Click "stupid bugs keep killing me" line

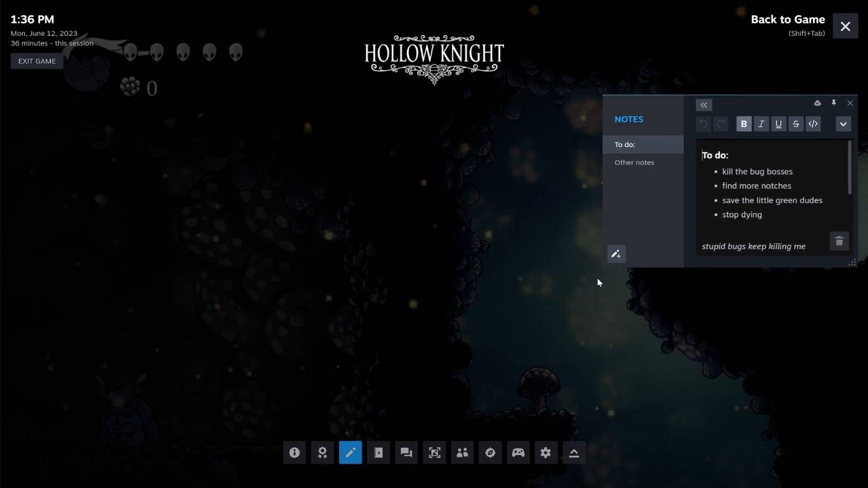click(x=754, y=246)
